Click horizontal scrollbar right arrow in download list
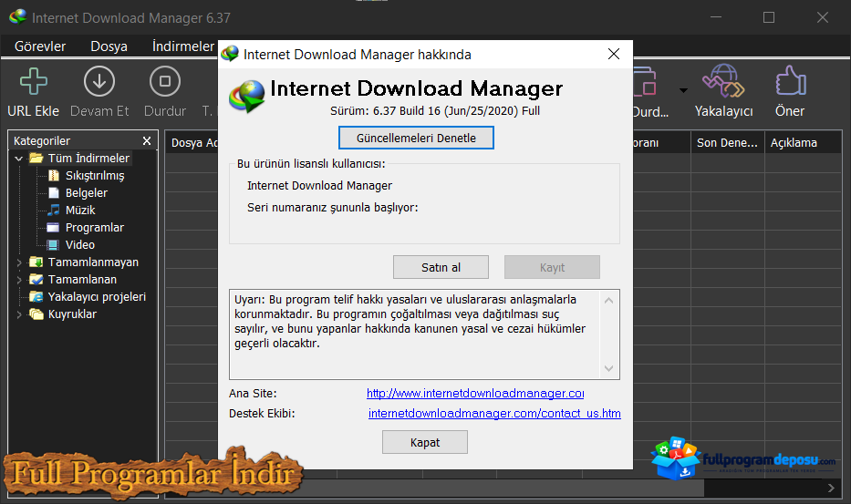The width and height of the screenshot is (851, 504). tap(831, 488)
